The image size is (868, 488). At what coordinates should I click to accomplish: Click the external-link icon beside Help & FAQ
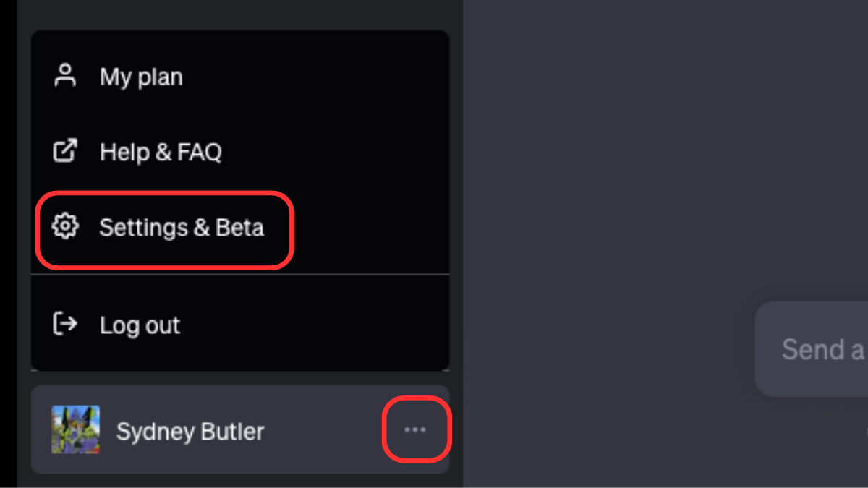(x=65, y=151)
